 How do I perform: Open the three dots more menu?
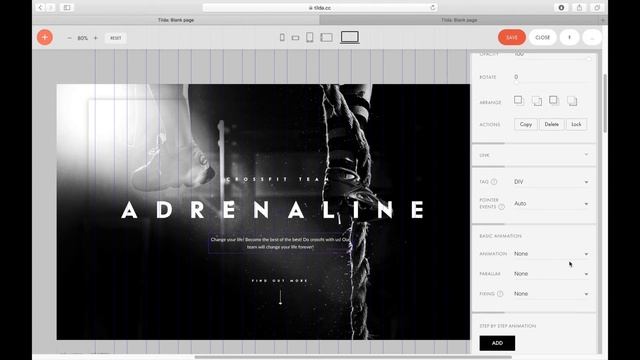592,38
